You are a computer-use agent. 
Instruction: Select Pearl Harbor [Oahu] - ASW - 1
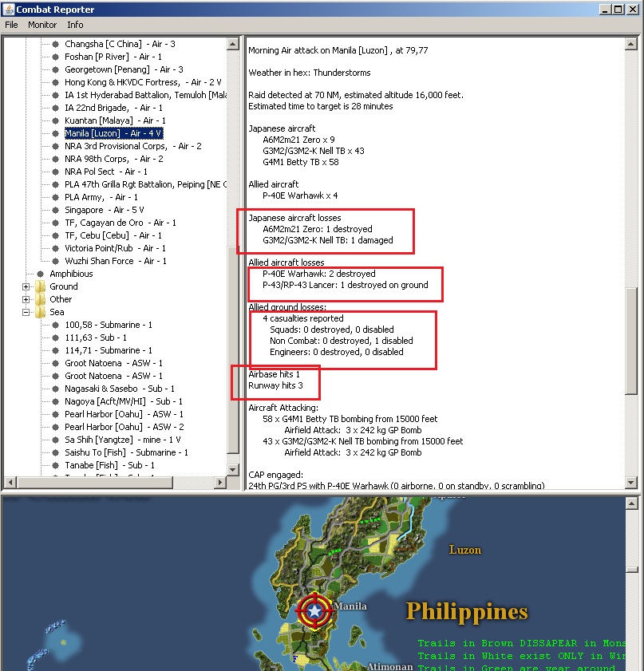pyautogui.click(x=124, y=414)
